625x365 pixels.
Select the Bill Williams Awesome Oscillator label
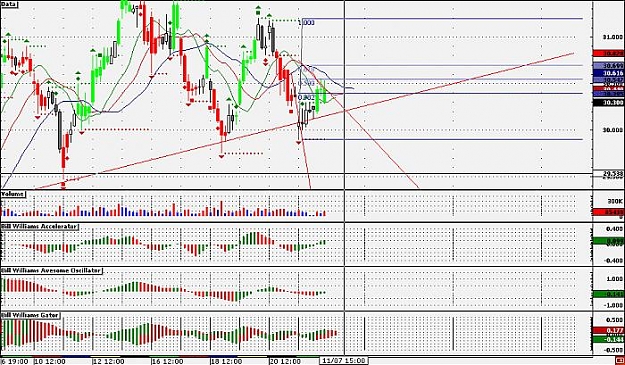(x=51, y=271)
